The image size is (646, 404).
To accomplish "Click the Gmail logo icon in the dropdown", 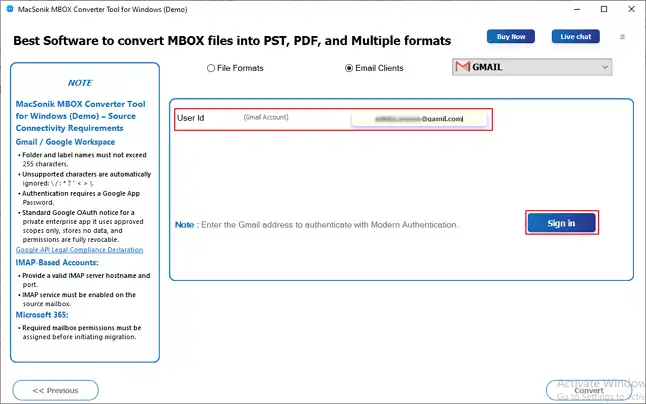I will pyautogui.click(x=463, y=67).
